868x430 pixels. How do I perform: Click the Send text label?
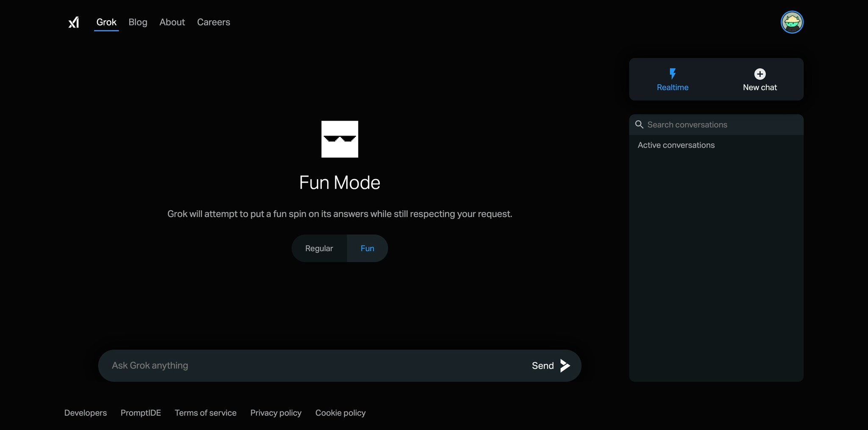click(x=543, y=366)
